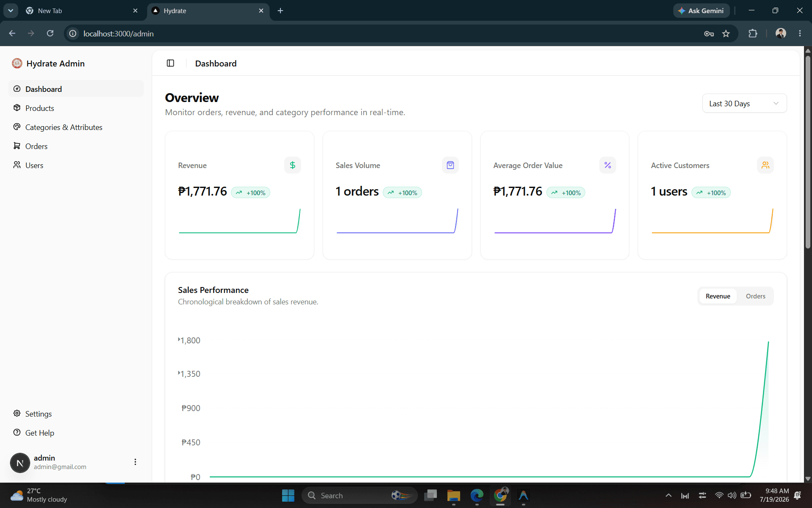The width and height of the screenshot is (812, 508).
Task: Click the Hydrate Admin logo
Action: coord(17,63)
